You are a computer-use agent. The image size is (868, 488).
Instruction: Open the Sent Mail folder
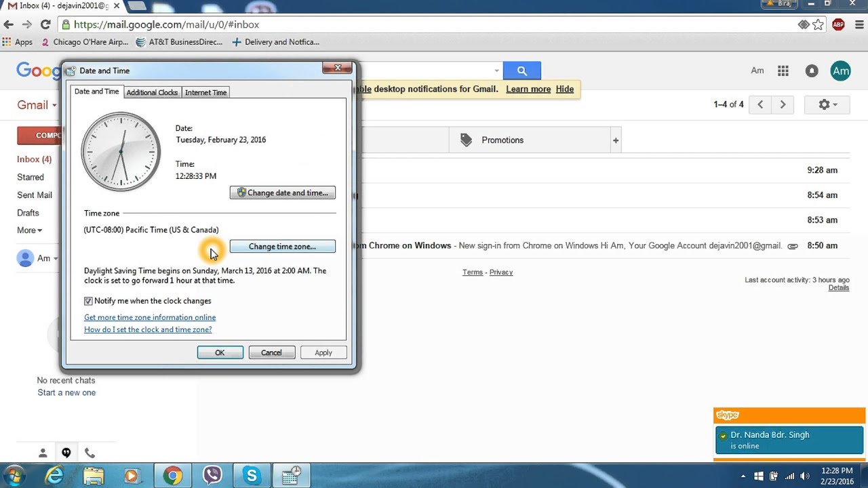[x=35, y=195]
